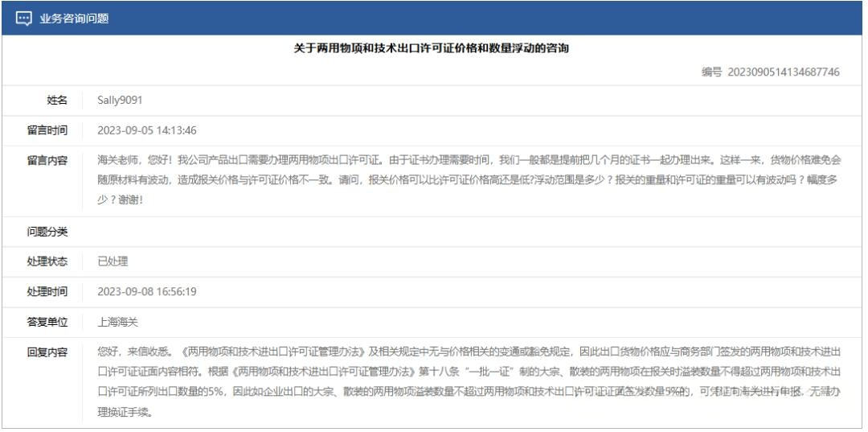Click the processing time 2023-09-08 16:56:19
The image size is (868, 432).
click(x=147, y=291)
